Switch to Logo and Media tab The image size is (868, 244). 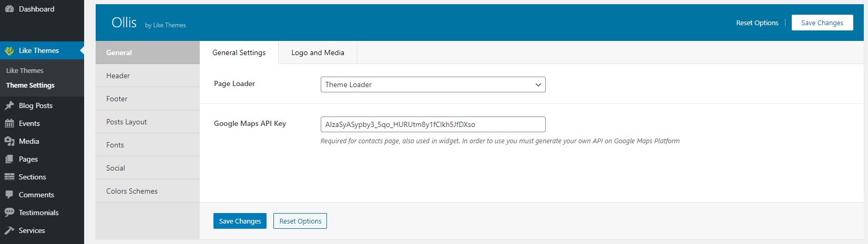[318, 52]
